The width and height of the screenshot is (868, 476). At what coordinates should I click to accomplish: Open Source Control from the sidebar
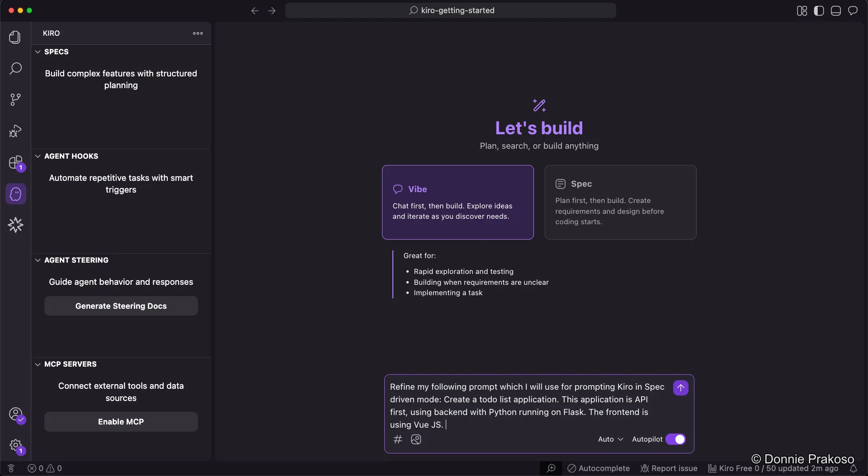click(x=15, y=99)
